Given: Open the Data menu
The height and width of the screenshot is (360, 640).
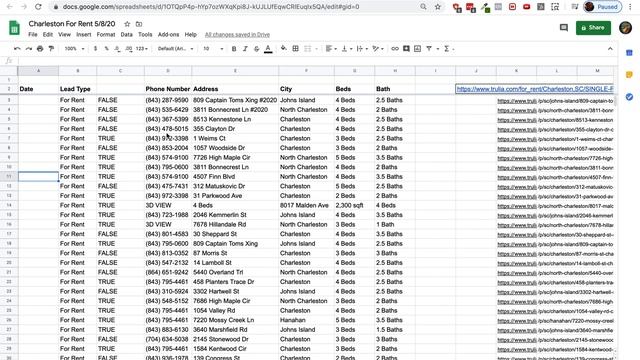Looking at the screenshot, I should [127, 35].
